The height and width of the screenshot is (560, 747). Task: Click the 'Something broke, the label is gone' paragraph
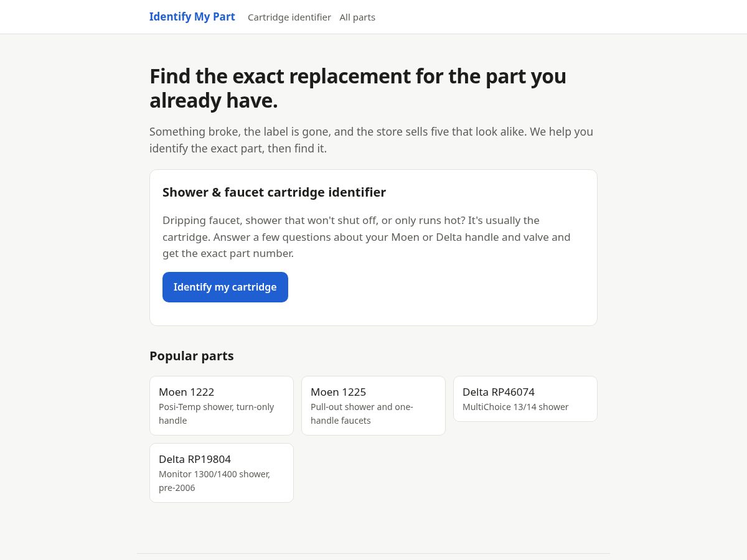pyautogui.click(x=372, y=140)
